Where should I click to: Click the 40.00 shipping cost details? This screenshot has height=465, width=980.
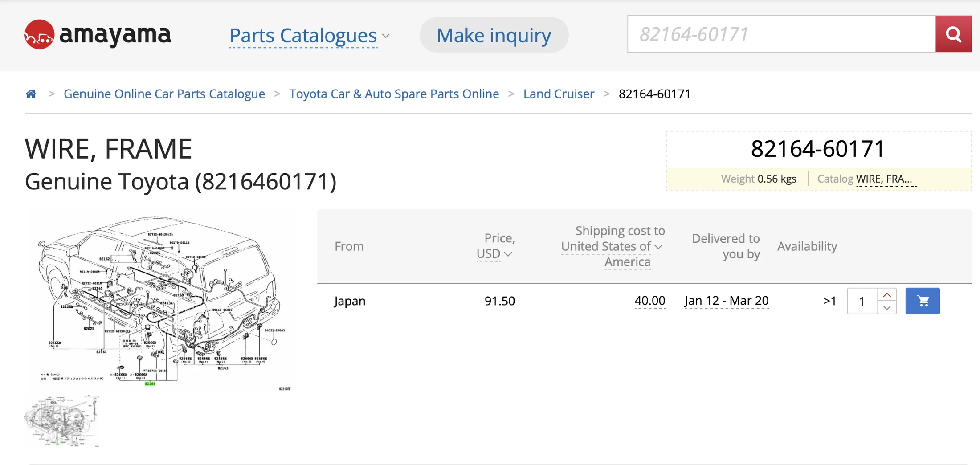tap(649, 301)
